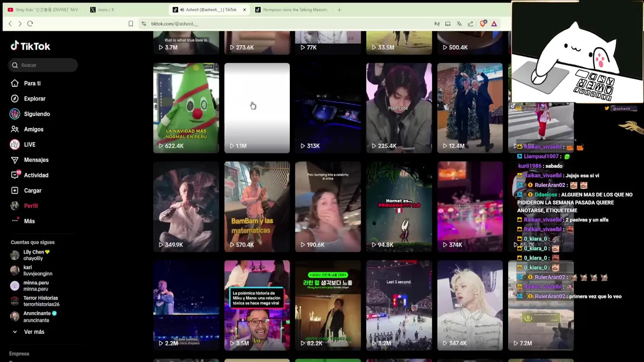This screenshot has width=644, height=362.
Task: Open the Explorar page
Action: pos(35,99)
